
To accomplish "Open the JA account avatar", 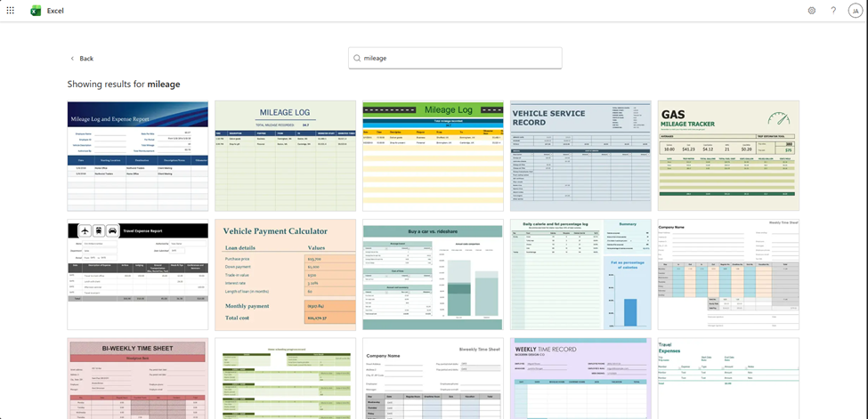I will point(855,11).
